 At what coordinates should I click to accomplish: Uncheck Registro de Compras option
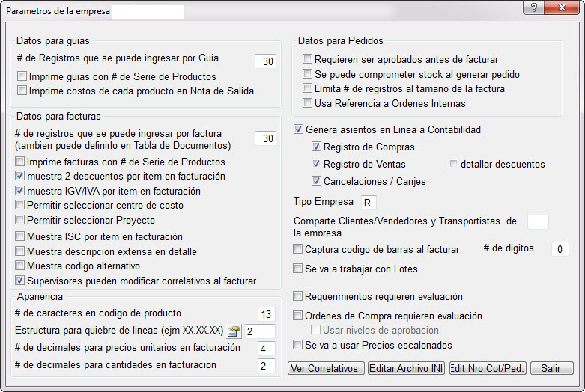(317, 147)
